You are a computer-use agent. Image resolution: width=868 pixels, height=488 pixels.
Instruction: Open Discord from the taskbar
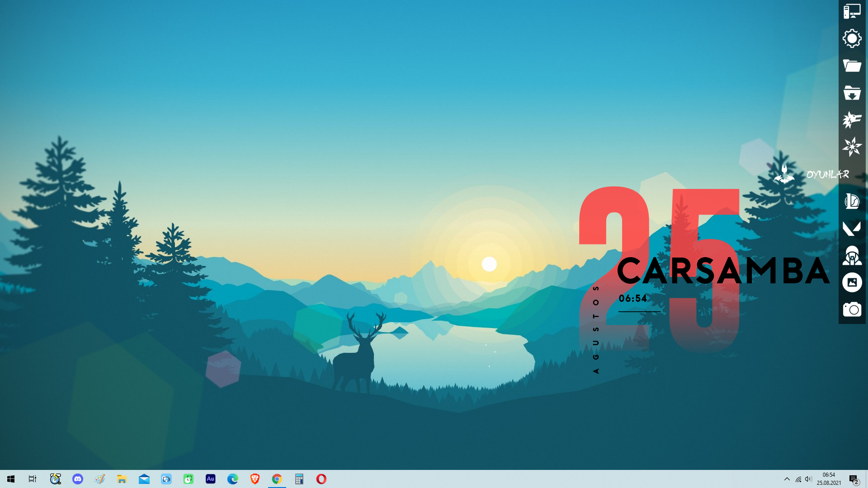tap(78, 479)
